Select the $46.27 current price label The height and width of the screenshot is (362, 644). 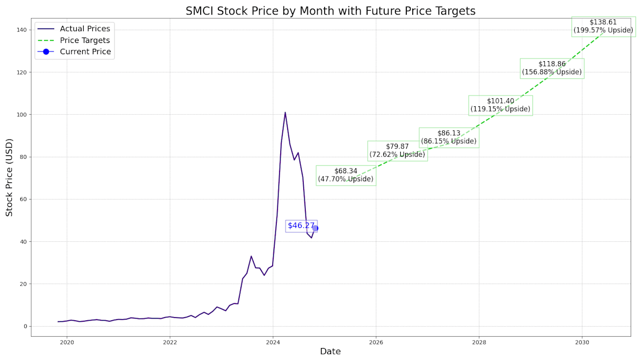click(x=301, y=226)
